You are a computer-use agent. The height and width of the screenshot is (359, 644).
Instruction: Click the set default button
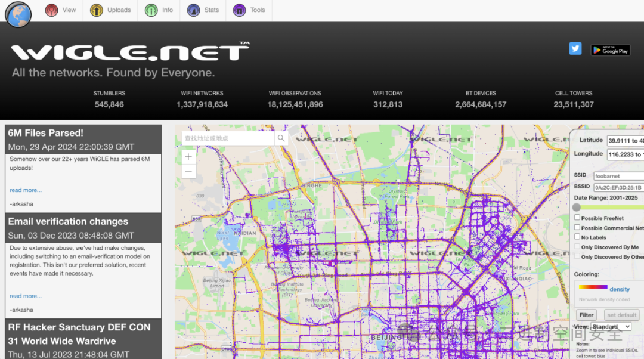[x=621, y=315]
